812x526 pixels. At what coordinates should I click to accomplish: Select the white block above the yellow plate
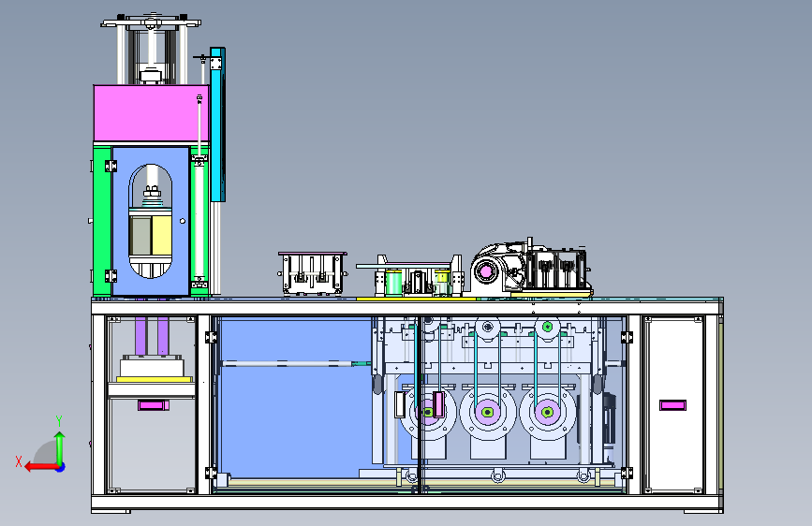click(x=153, y=367)
